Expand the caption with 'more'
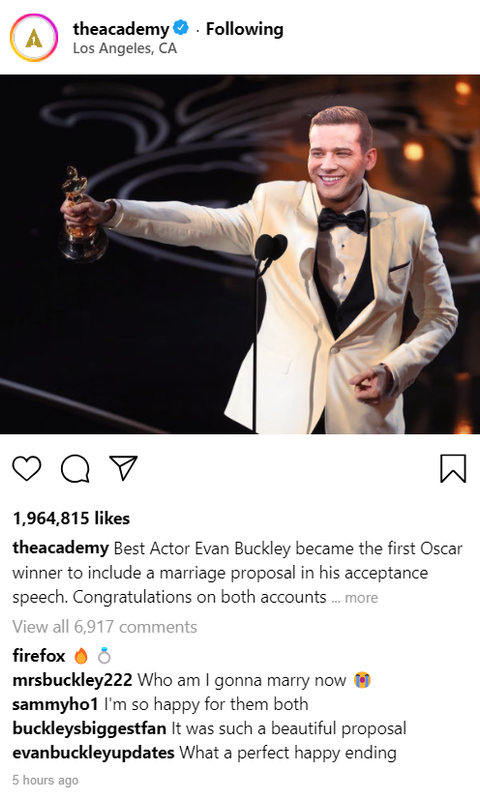 (361, 597)
